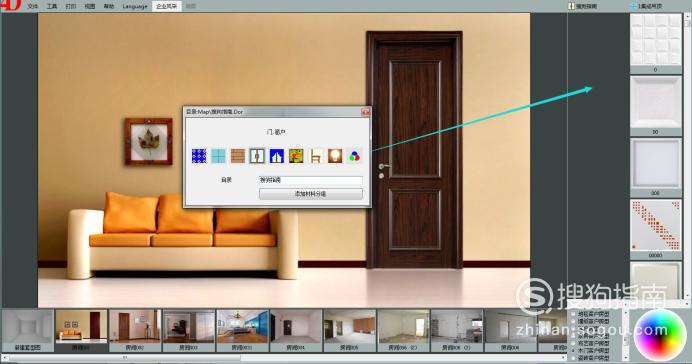Click the add material group button
The height and width of the screenshot is (364, 692).
tap(311, 194)
